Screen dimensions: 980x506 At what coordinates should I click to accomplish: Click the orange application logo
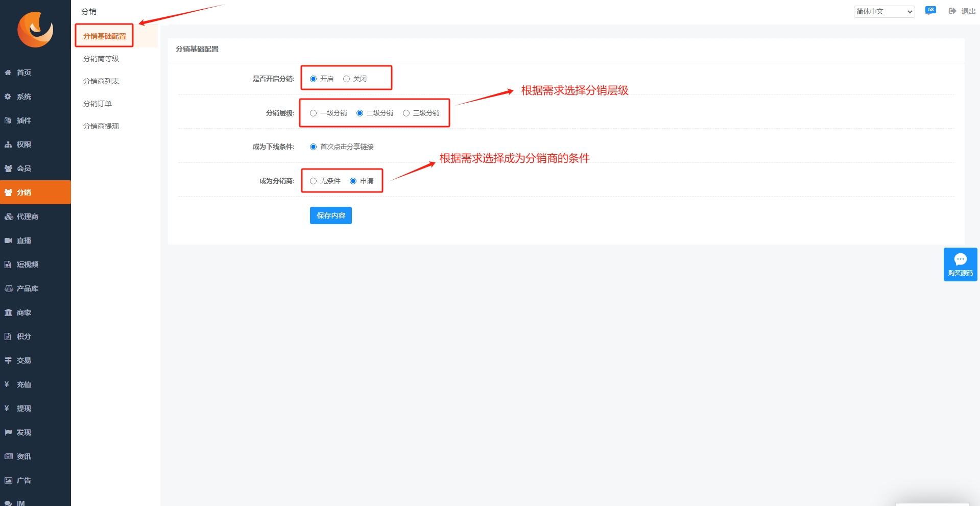35,29
